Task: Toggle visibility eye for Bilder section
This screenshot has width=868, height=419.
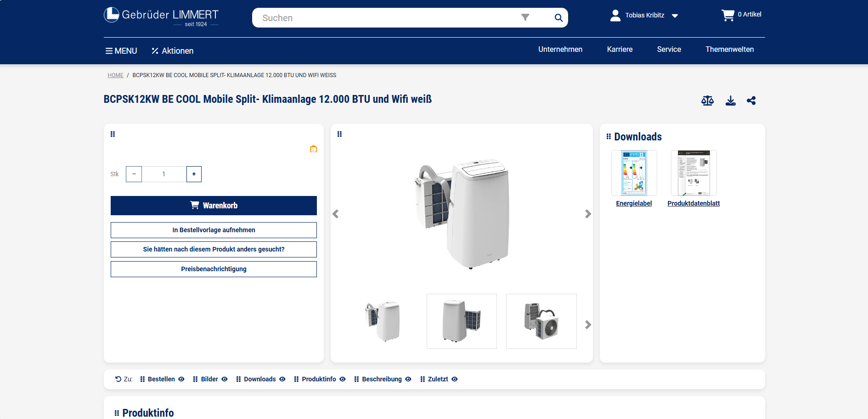Action: (225, 379)
